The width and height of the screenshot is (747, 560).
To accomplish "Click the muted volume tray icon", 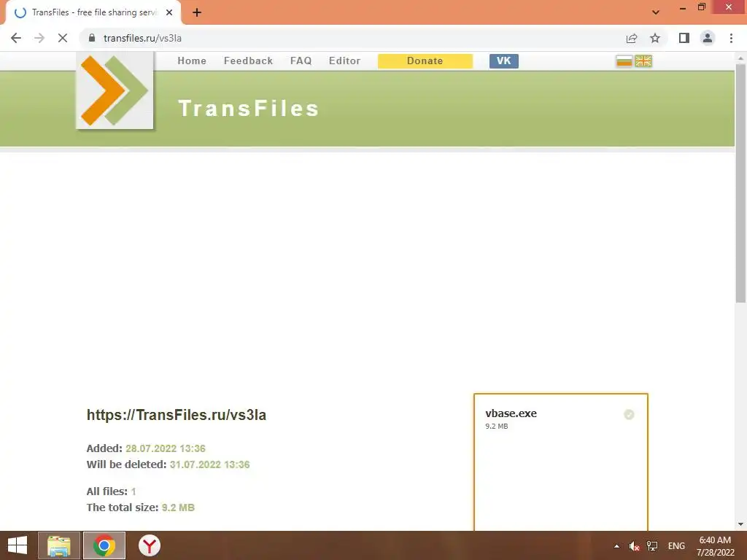I will pyautogui.click(x=634, y=546).
